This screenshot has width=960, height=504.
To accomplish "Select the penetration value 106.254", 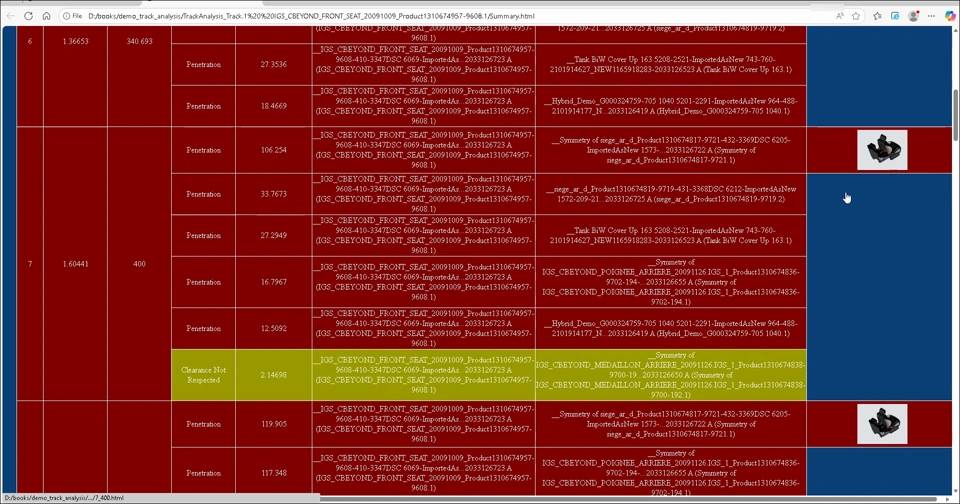I will [273, 150].
